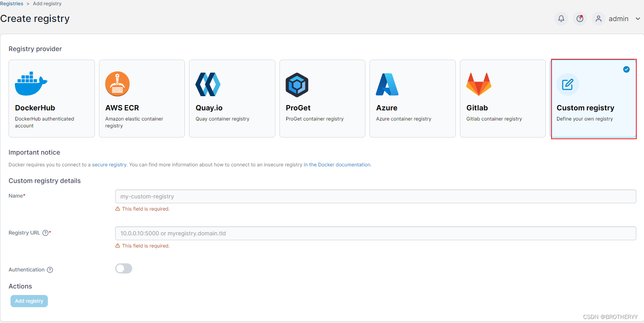Click 'Amazon elastic container registry' description
Screen dimensions: 644x323
[134, 122]
